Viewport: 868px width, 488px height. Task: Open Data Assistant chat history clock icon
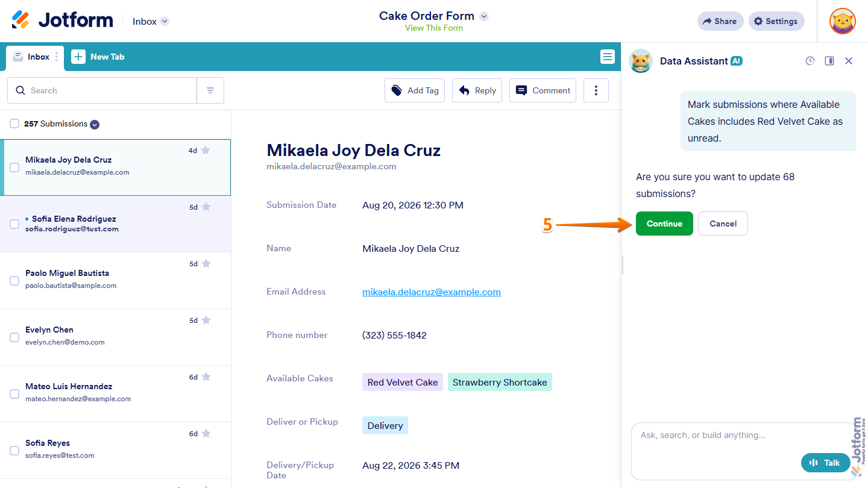click(x=810, y=61)
